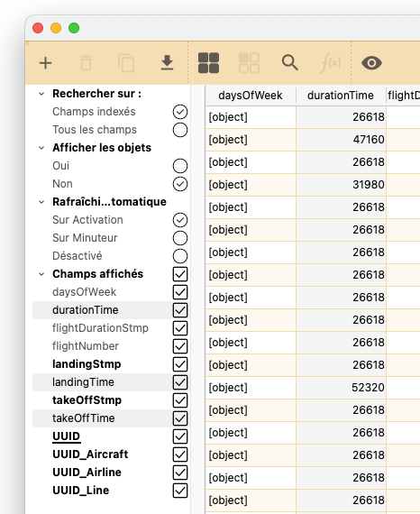The height and width of the screenshot is (514, 420).
Task: Click the trash delete icon in toolbar
Action: point(86,63)
